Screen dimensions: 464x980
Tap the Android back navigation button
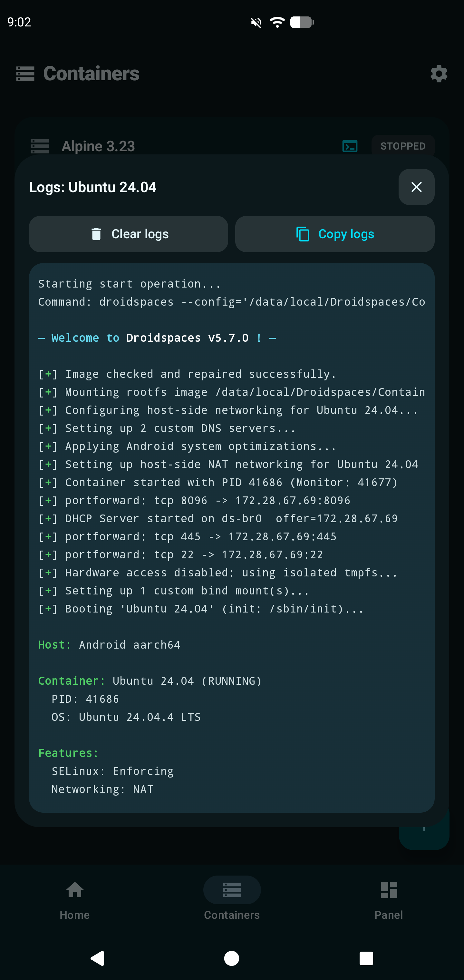pos(97,958)
